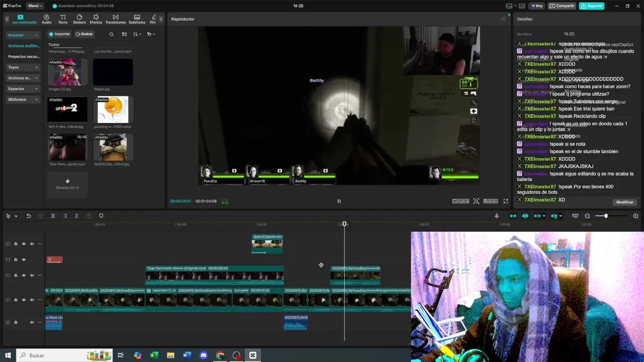The image size is (644, 362).
Task: Undo the last action
Action: point(29,216)
